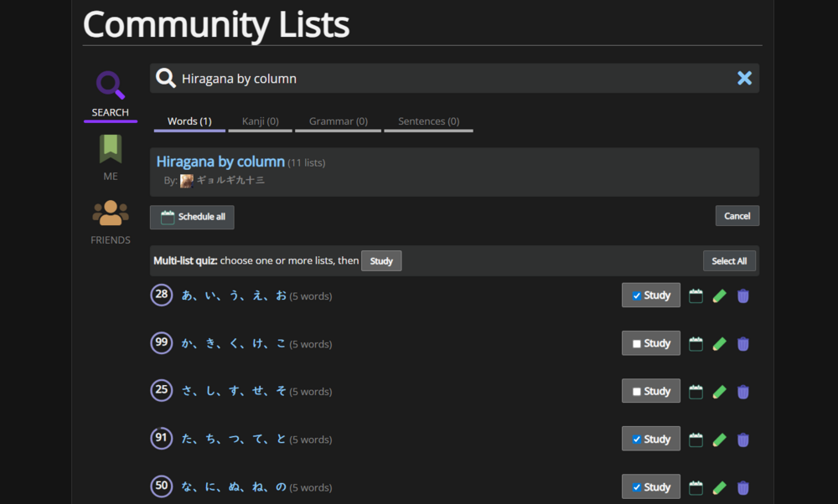Switch to the Kanji (0) tab
The image size is (838, 504).
pos(260,121)
